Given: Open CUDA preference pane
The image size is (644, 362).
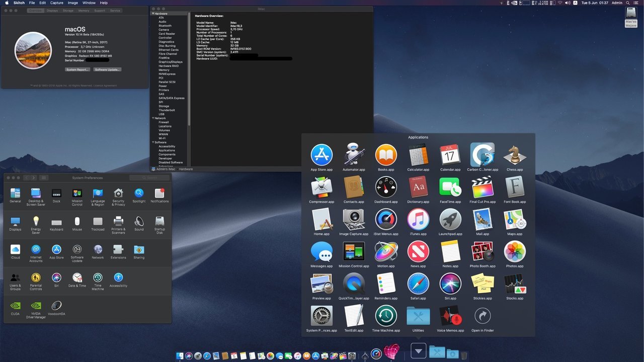Looking at the screenshot, I should (15, 308).
